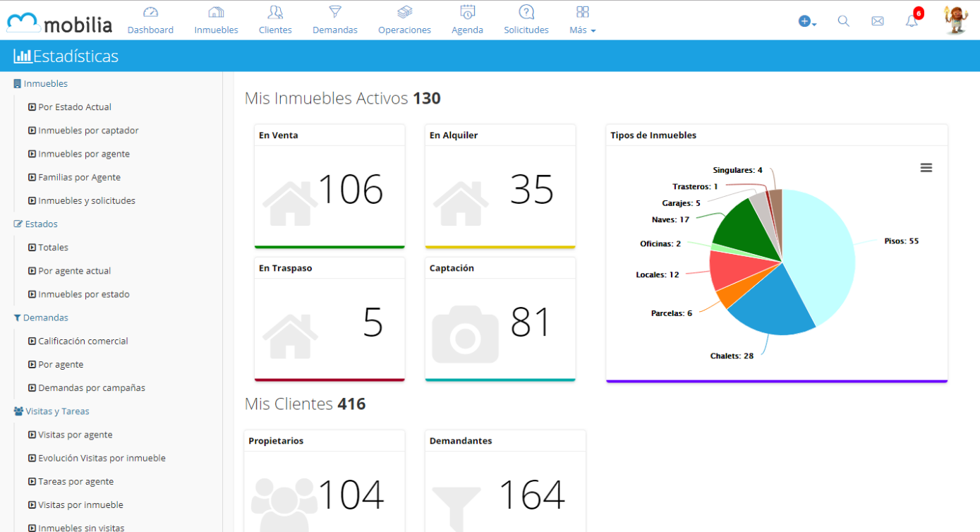Select Por Estado Actual report
The height and width of the screenshot is (532, 980).
coord(75,107)
